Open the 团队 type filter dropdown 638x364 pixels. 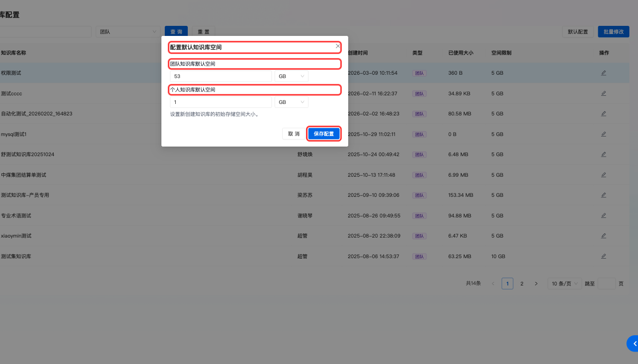128,32
